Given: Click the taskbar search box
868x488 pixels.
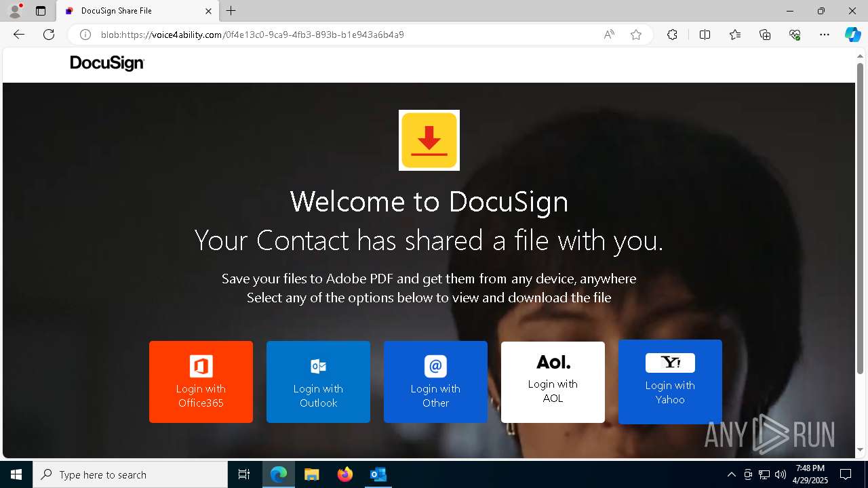Looking at the screenshot, I should (130, 474).
